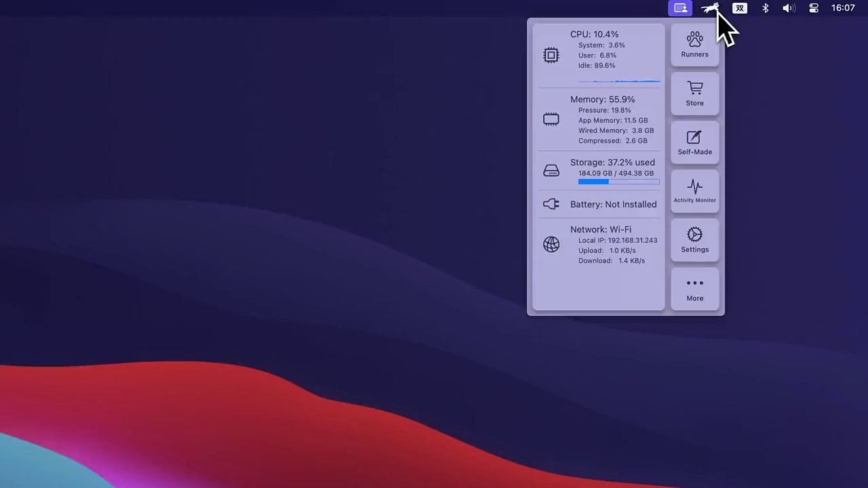Select the "Storage: 37.2% used" heading

click(x=612, y=162)
